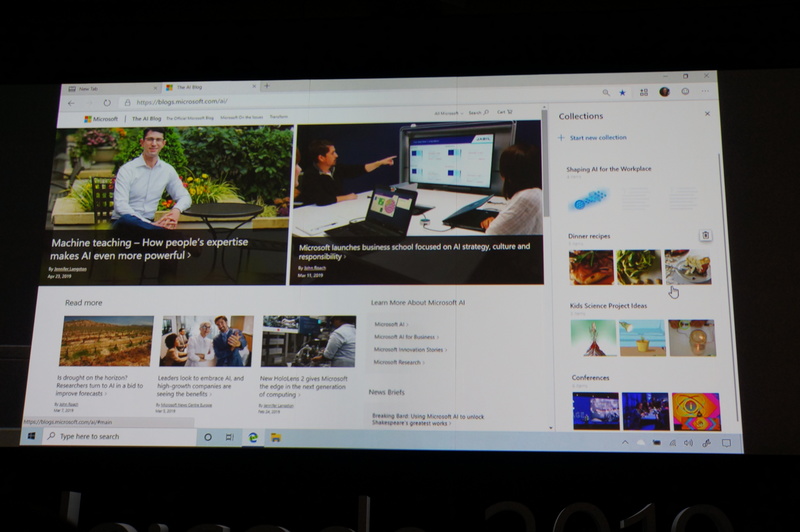
Task: Click Jennifer Langston author link under Machine teaching
Action: pyautogui.click(x=70, y=269)
